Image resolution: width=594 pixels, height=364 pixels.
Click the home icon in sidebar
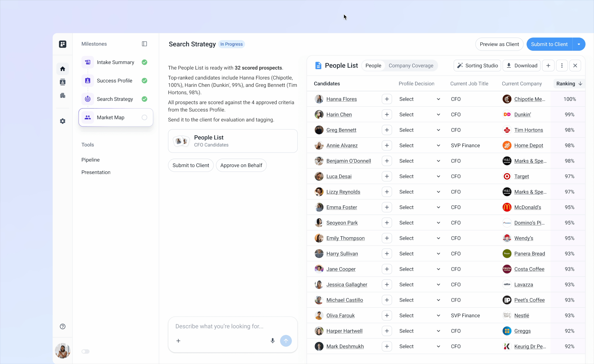pyautogui.click(x=62, y=69)
